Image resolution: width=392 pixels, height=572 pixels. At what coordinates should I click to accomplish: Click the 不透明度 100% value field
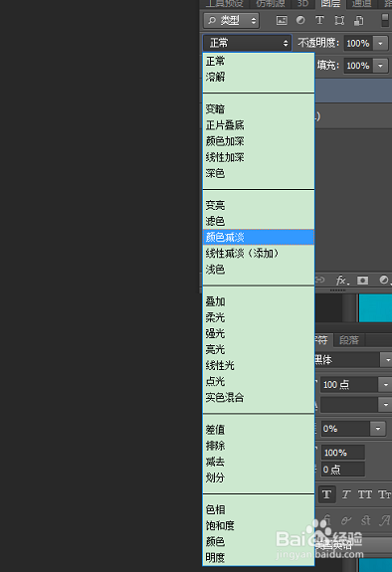point(358,44)
